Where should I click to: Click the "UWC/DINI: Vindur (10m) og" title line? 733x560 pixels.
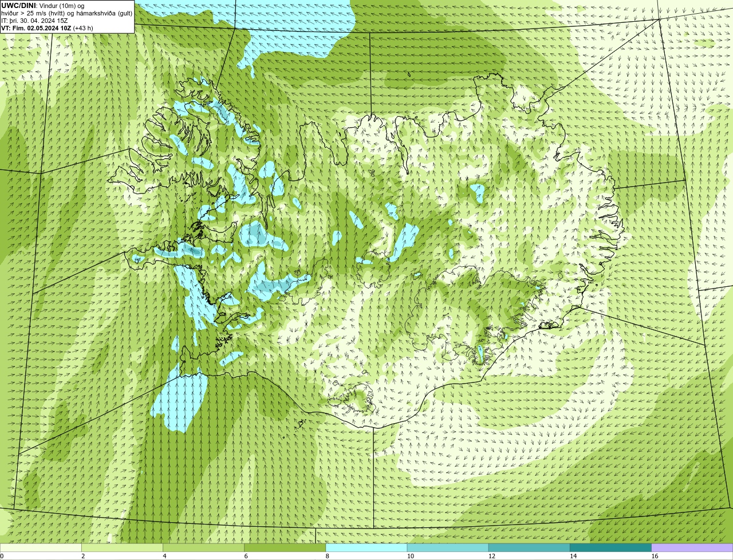(42, 6)
